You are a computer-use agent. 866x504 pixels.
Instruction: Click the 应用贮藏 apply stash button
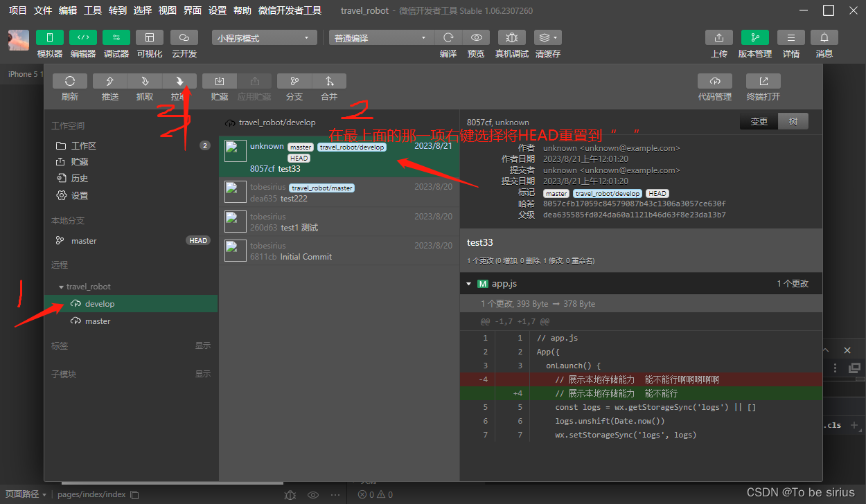(x=255, y=81)
